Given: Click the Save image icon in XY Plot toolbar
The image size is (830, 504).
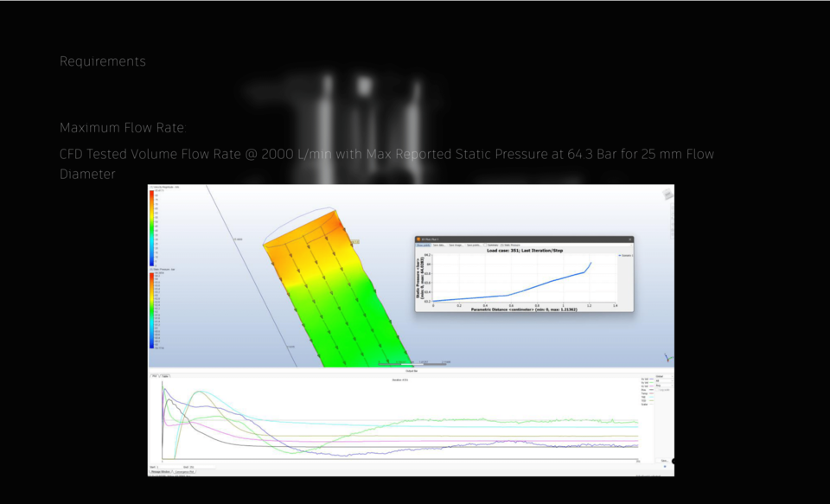Looking at the screenshot, I should pyautogui.click(x=455, y=245).
